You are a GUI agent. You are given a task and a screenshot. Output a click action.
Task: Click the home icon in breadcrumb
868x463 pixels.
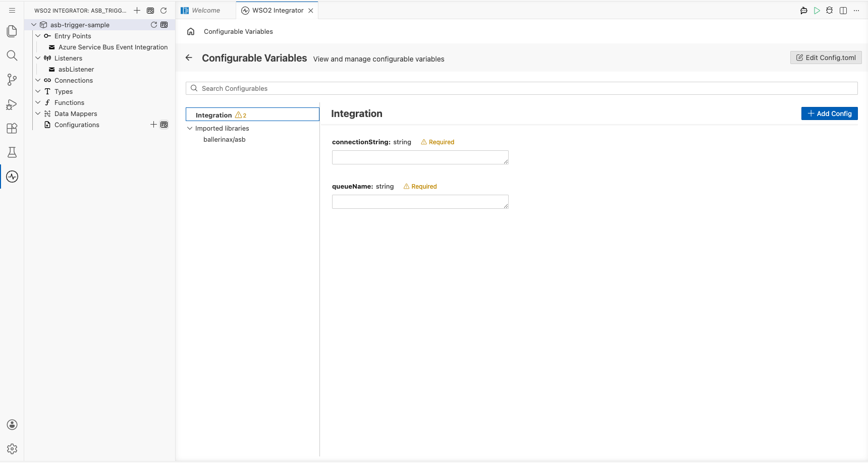(x=191, y=31)
